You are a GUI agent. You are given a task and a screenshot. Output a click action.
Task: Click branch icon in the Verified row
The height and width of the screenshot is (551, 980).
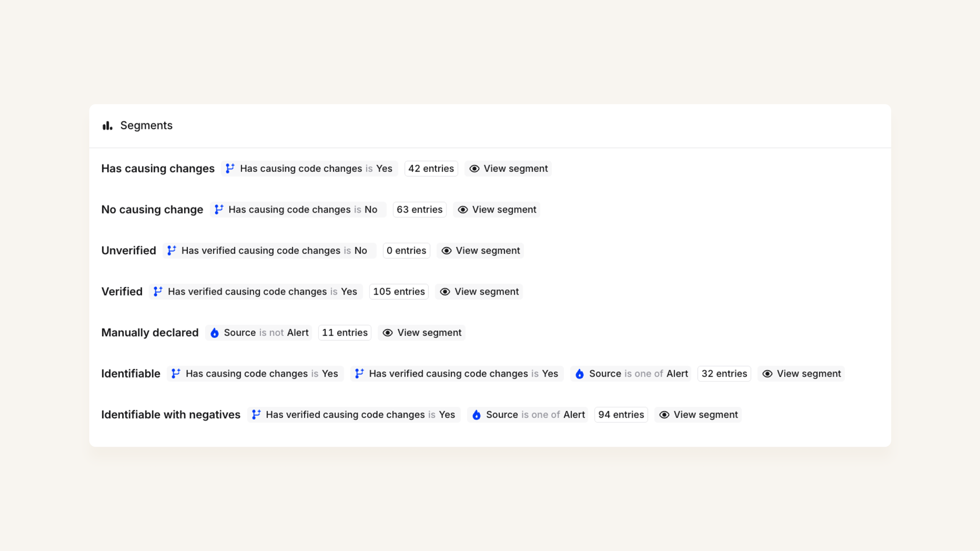[x=158, y=292]
